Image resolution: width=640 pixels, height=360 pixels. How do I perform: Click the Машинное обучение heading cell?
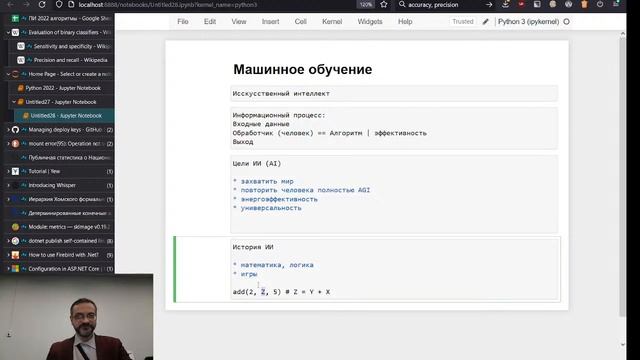click(302, 69)
